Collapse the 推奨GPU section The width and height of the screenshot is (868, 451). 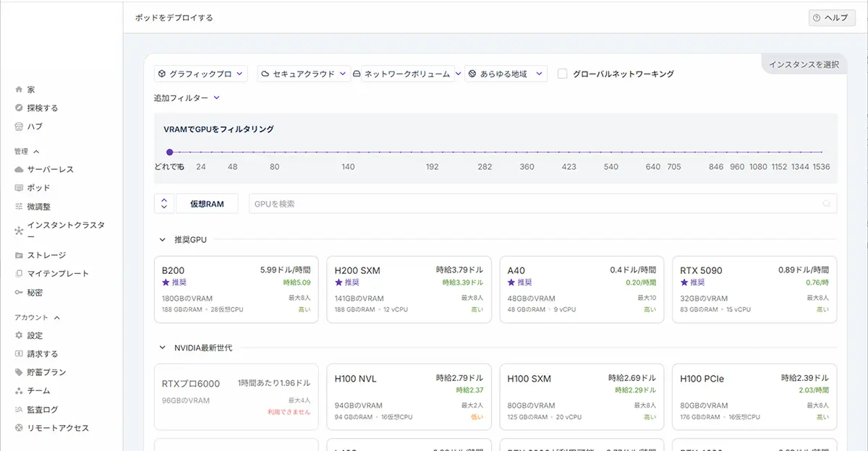tap(162, 239)
